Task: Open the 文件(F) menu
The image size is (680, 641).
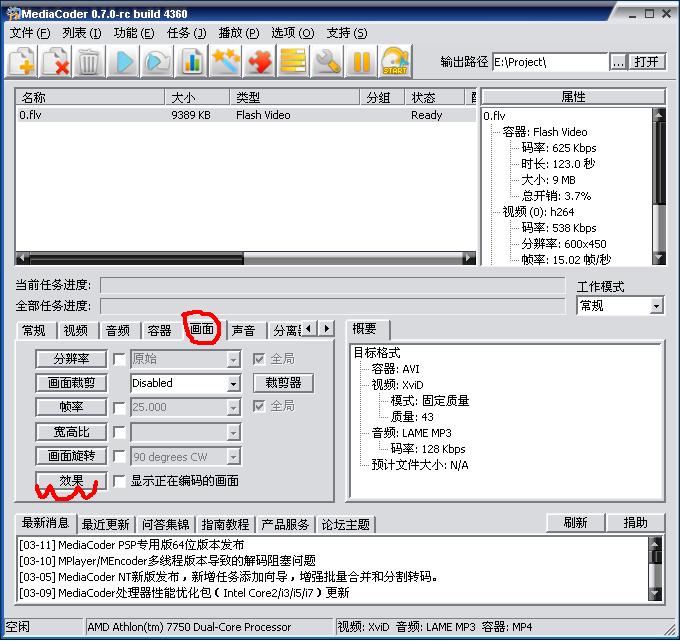Action: (30, 33)
